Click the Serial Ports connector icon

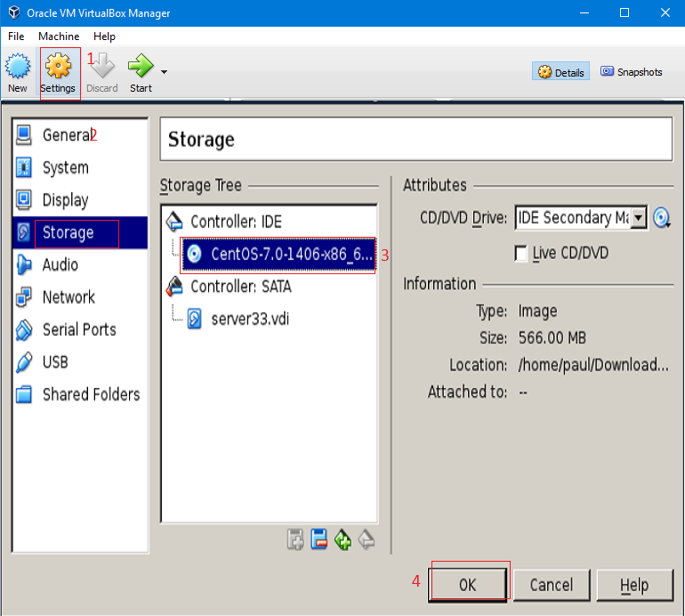tap(24, 329)
